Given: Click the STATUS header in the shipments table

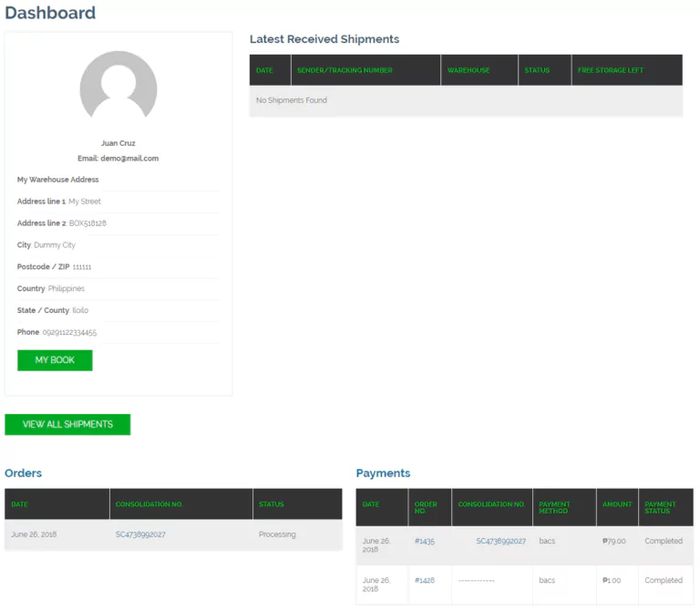Looking at the screenshot, I should (x=537, y=70).
